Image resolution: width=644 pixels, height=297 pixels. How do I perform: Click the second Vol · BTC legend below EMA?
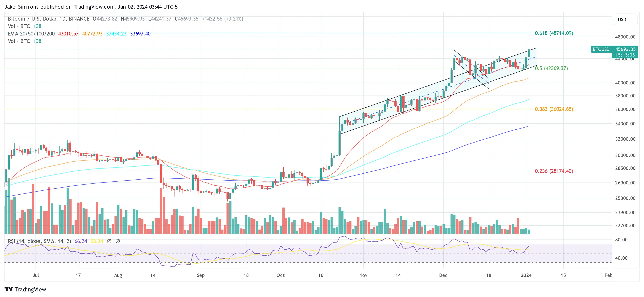point(19,41)
